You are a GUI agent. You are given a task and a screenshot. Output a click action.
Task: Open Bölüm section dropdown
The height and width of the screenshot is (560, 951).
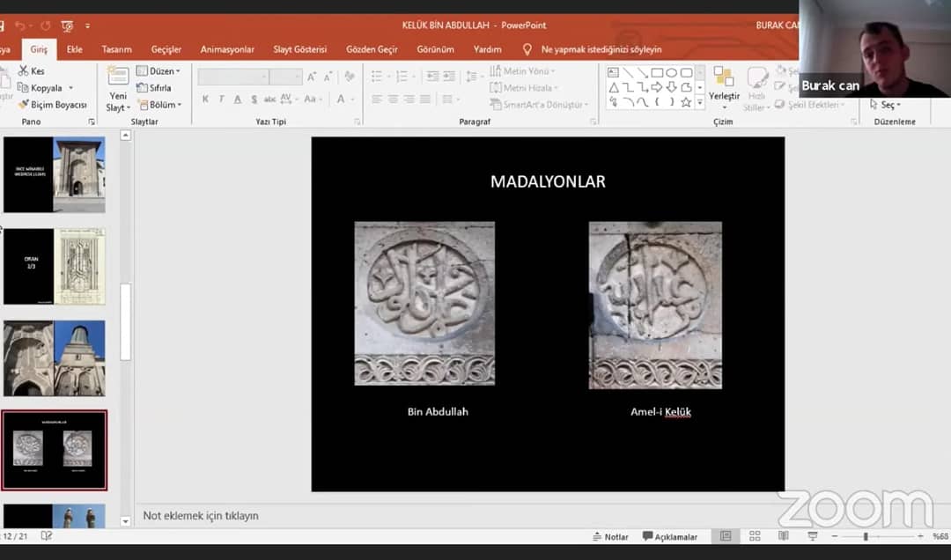click(160, 105)
